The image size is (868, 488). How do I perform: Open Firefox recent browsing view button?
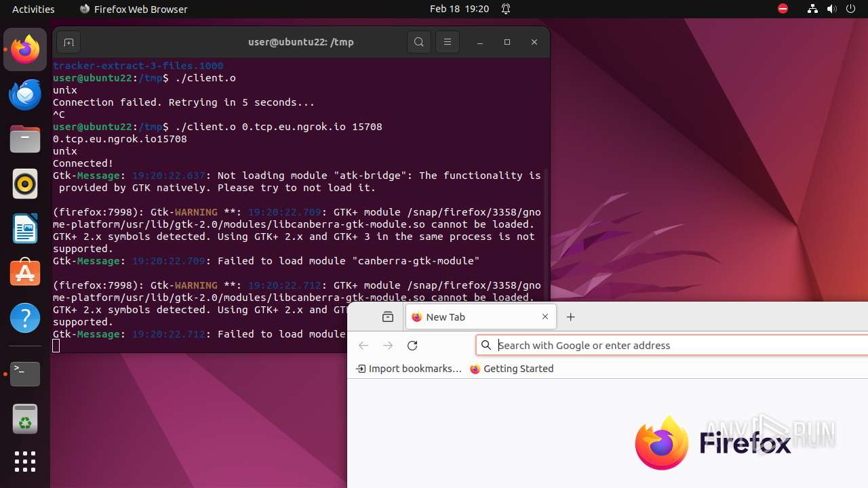pos(388,317)
